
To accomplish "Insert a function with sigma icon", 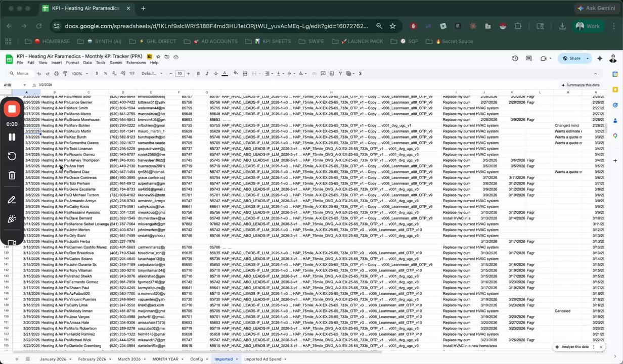I will [x=360, y=73].
